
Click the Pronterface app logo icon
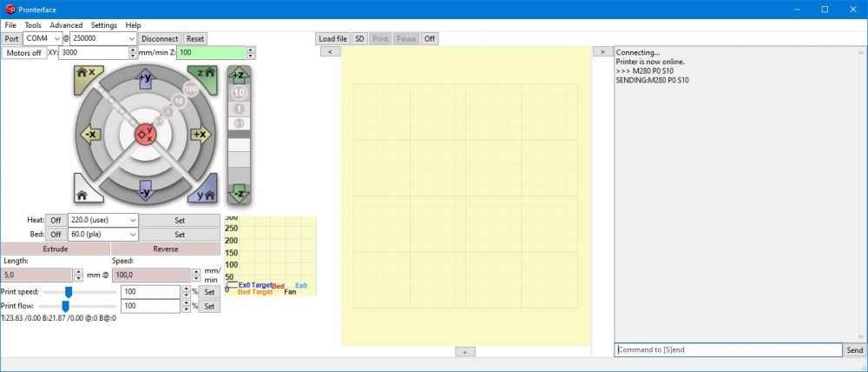pyautogui.click(x=10, y=10)
